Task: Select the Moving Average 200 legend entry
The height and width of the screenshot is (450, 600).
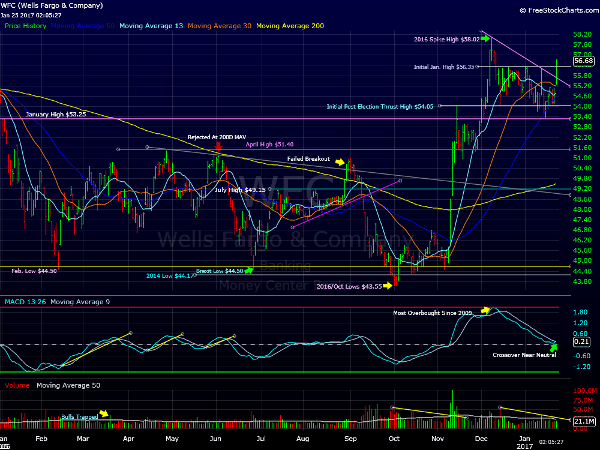Action: (x=290, y=26)
